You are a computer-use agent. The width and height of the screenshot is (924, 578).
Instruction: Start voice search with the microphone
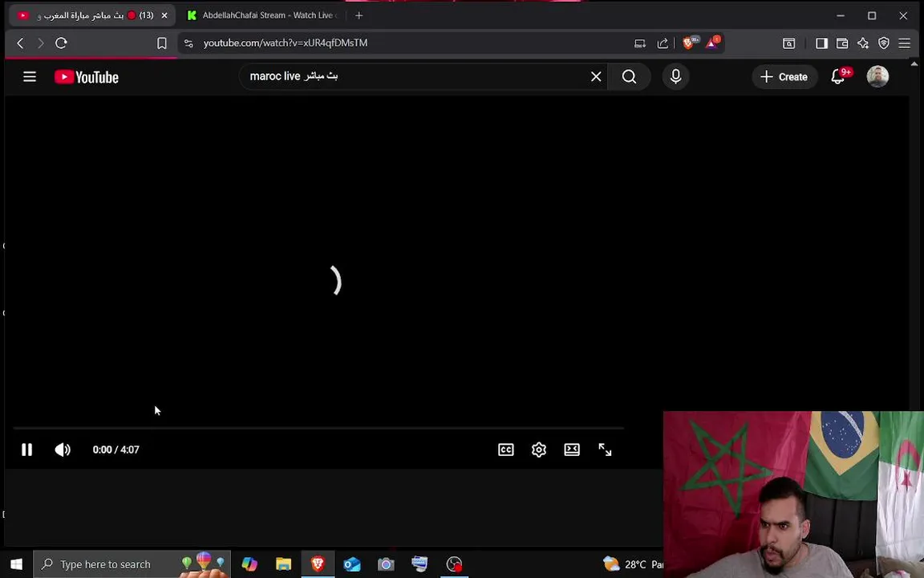[676, 77]
